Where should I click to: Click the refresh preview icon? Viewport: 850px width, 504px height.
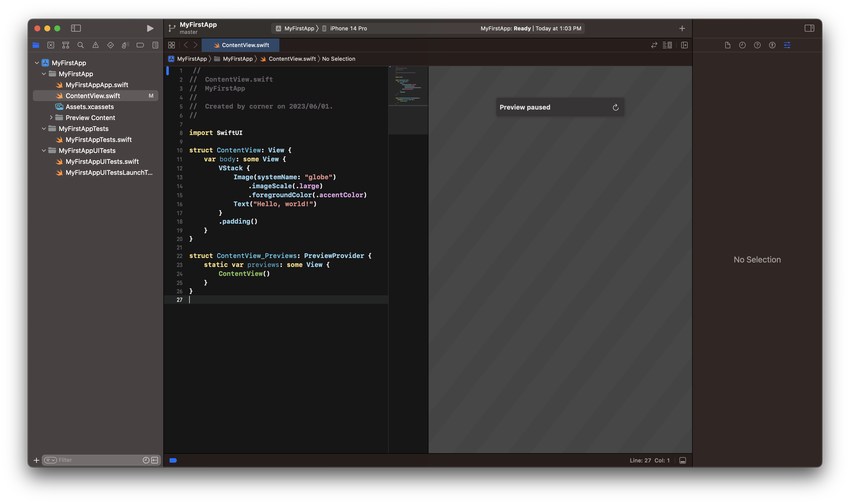(615, 108)
